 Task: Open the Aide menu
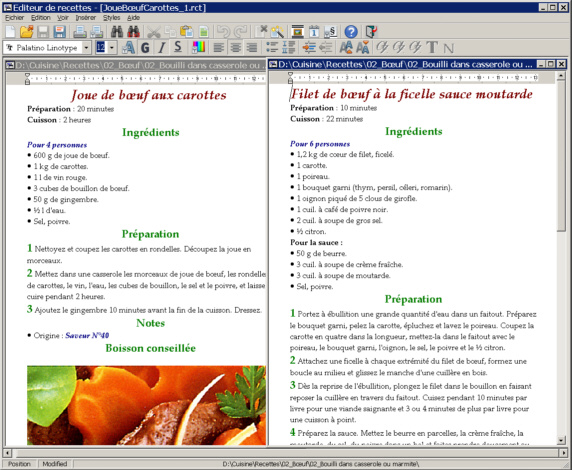click(x=134, y=18)
